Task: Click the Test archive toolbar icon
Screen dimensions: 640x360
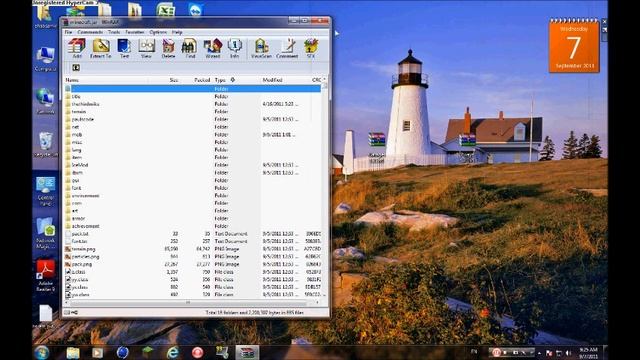Action: 124,48
